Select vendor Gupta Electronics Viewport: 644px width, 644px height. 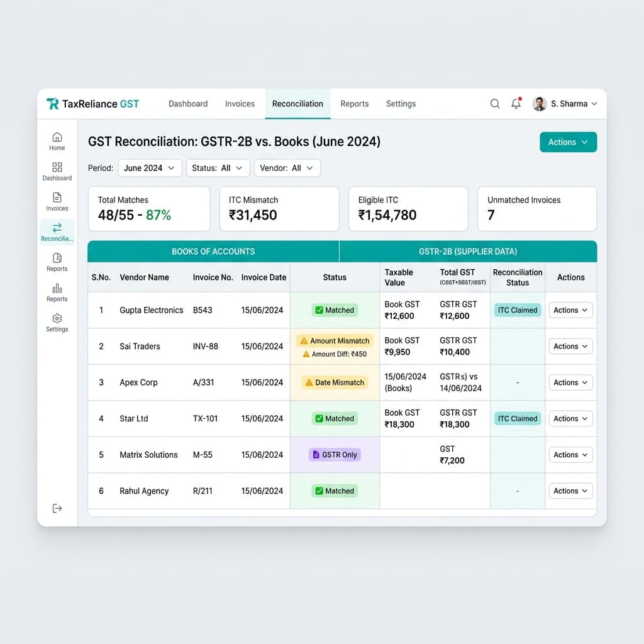(151, 310)
